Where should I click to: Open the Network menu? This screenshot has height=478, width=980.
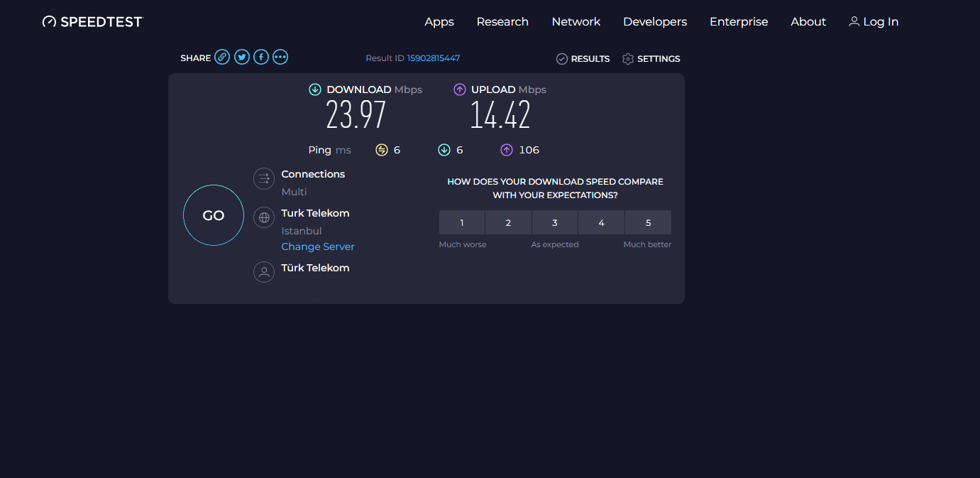(x=576, y=22)
